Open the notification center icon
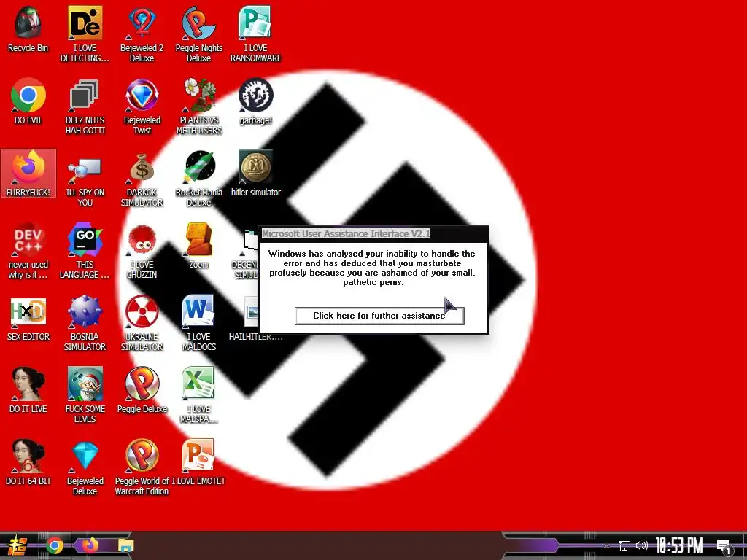Screen dimensions: 747x560 tap(724, 547)
